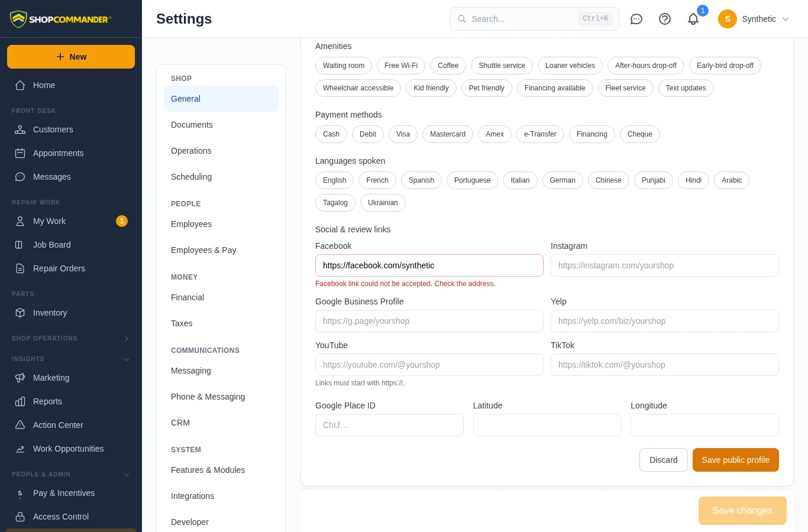Viewport: 808px width, 532px height.
Task: Collapse the Insights sidebar section
Action: [71, 359]
